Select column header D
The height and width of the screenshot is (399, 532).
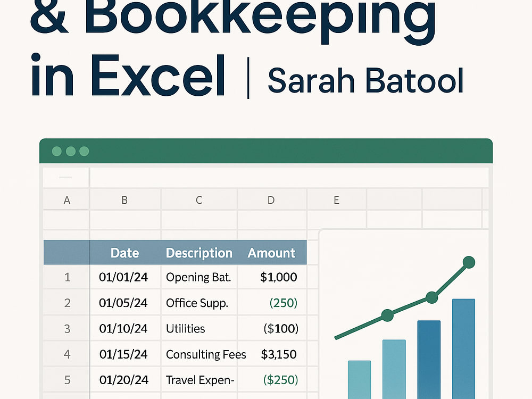[271, 200]
